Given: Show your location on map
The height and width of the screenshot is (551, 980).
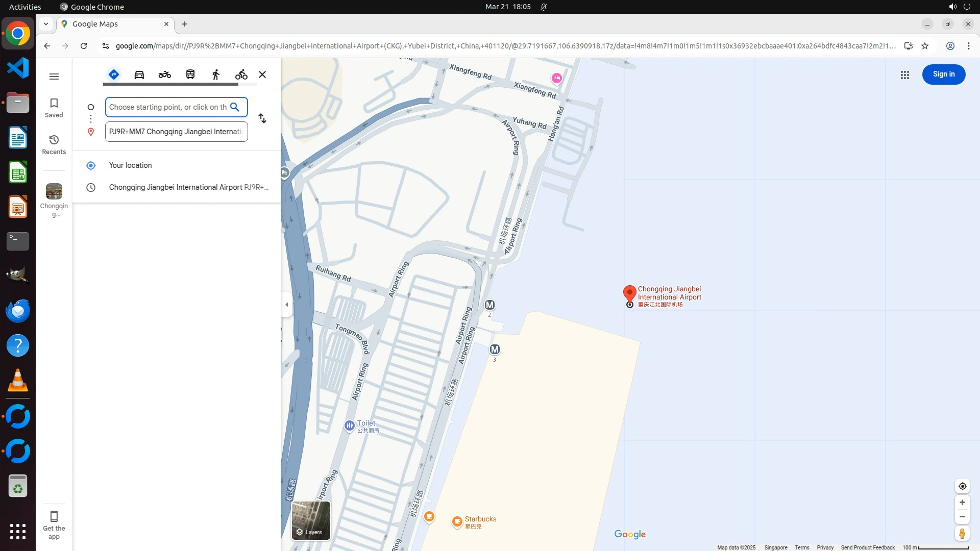Looking at the screenshot, I should click(x=962, y=486).
